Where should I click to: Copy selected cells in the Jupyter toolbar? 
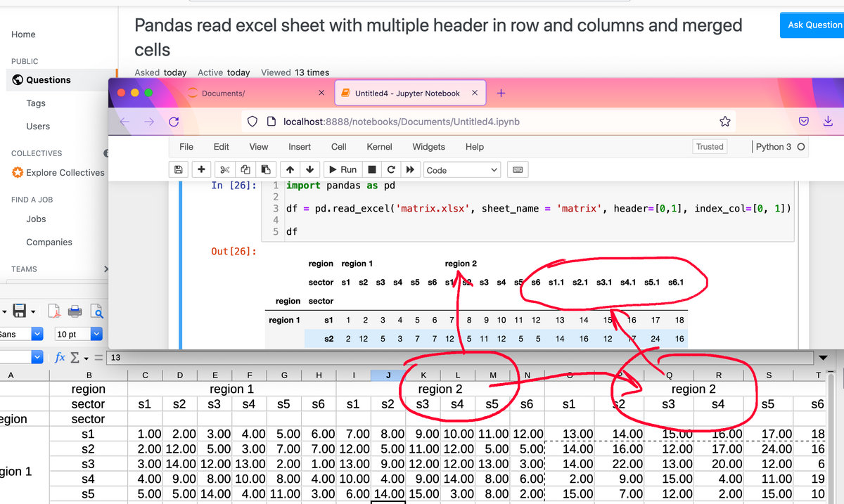point(245,169)
